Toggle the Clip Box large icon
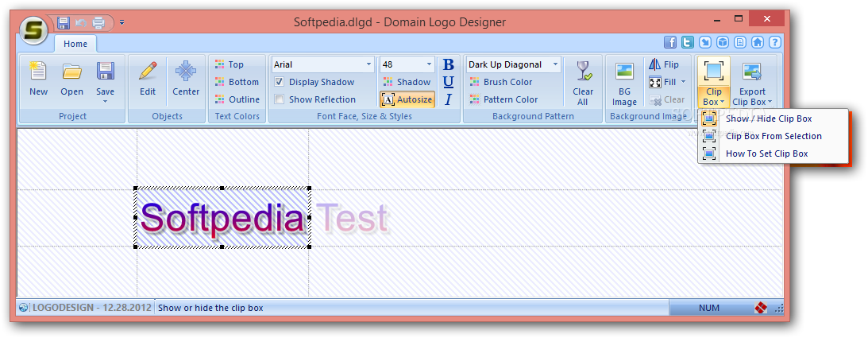The height and width of the screenshot is (338, 868). 714,71
